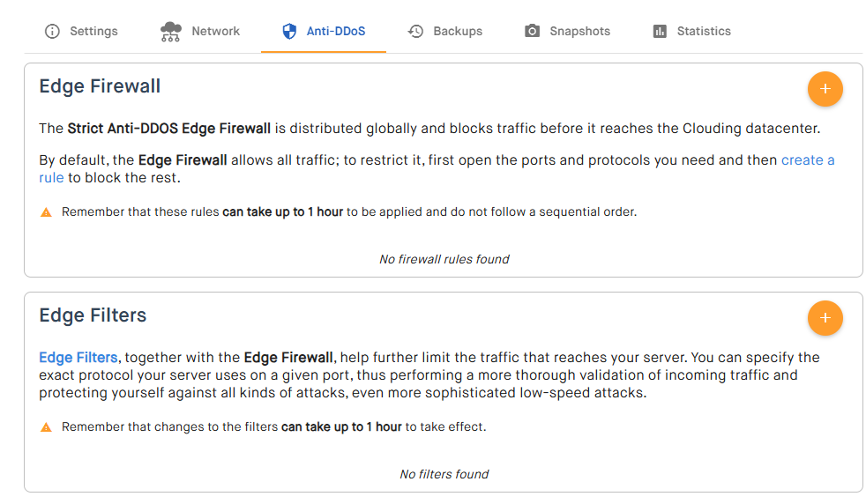Click the Statistics bar chart icon
This screenshot has width=866, height=504.
tap(660, 31)
